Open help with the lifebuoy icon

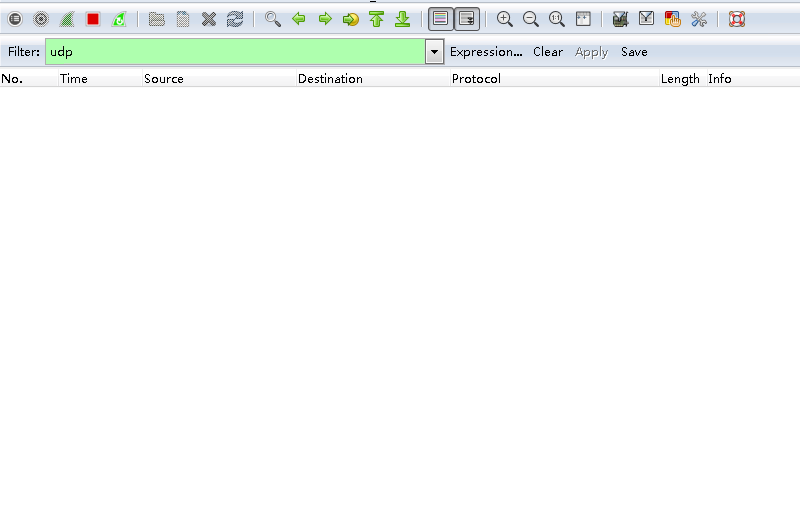point(737,19)
